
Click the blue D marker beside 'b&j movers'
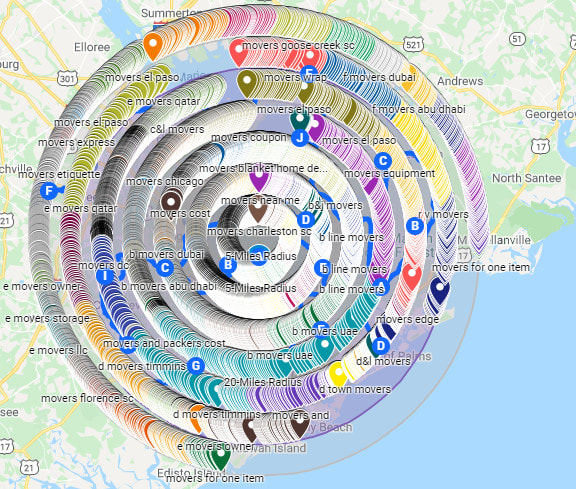[x=306, y=220]
